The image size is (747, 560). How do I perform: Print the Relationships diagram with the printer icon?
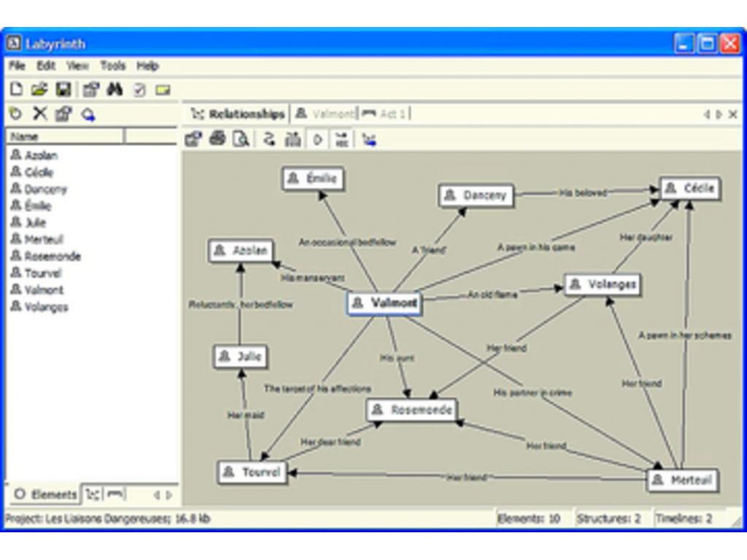217,139
